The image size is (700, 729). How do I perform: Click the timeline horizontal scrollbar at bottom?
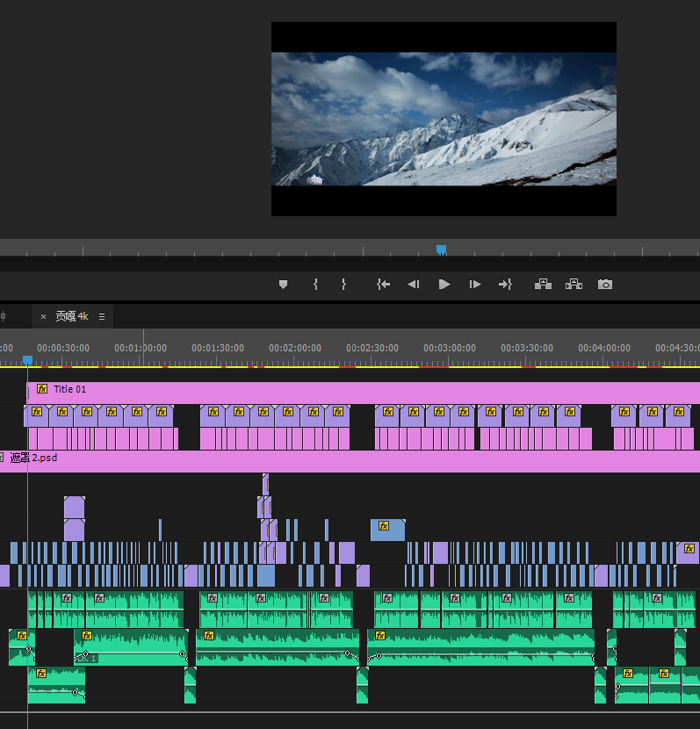pyautogui.click(x=350, y=711)
